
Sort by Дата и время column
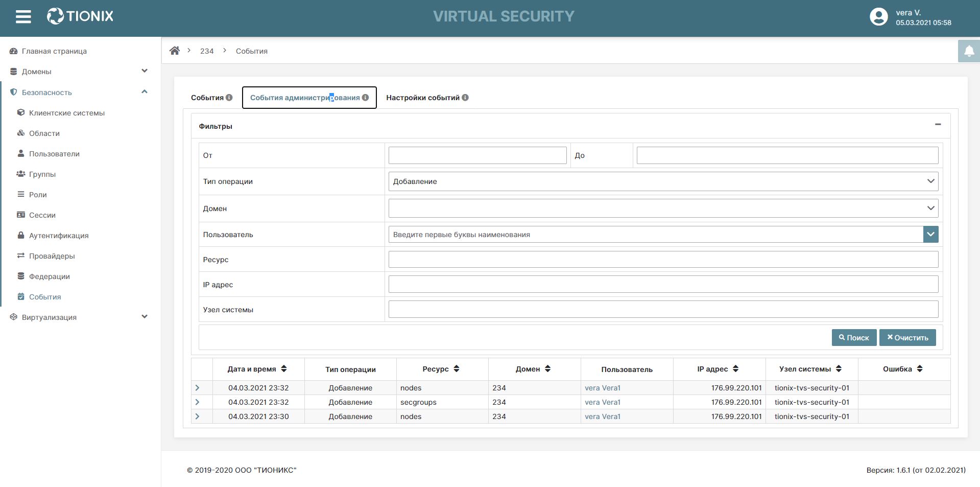point(284,369)
